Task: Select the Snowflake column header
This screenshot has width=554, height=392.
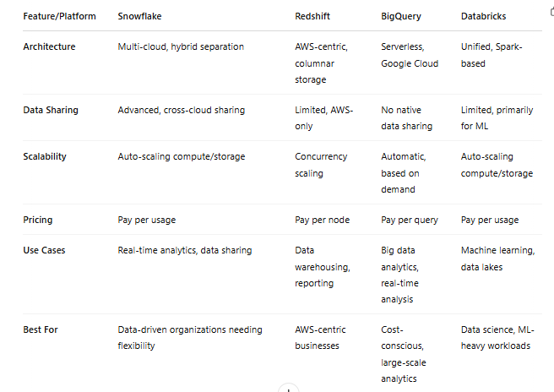Action: [139, 16]
